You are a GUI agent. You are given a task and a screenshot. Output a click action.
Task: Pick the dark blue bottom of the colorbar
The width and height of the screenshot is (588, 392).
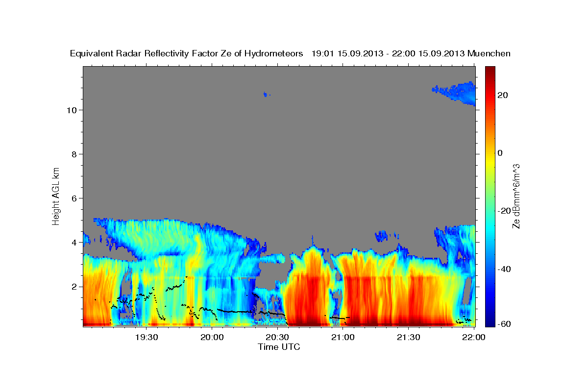tap(490, 321)
